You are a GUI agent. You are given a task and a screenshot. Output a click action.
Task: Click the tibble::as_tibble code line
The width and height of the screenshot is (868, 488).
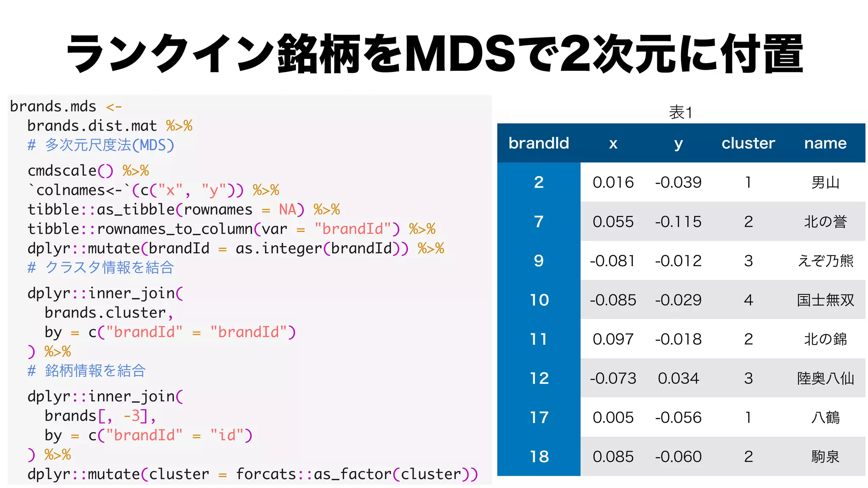[184, 210]
